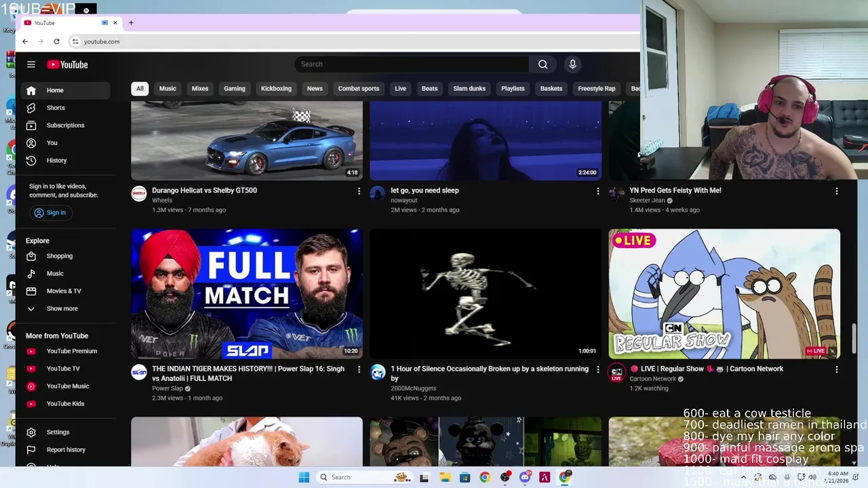Screen dimensions: 868x488
Task: Visit the 2000McNuggets channel link
Action: pos(413,388)
